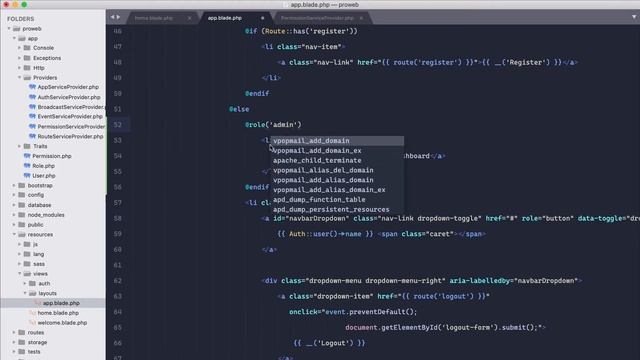
Task: Open BroadcastServiceProvider file in sidebar
Action: pos(71,107)
